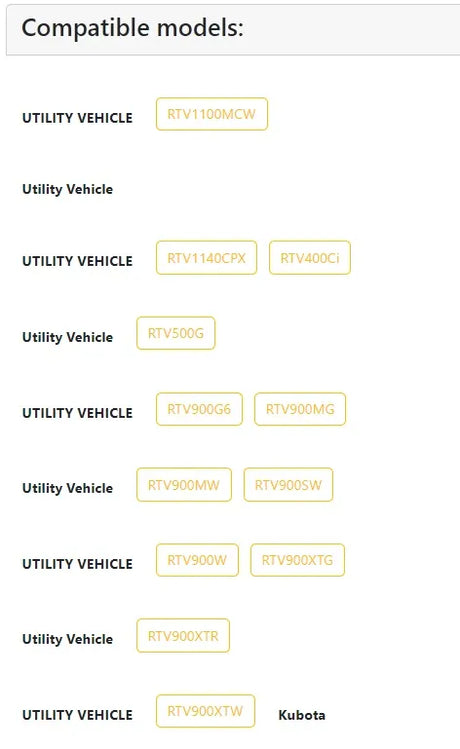Open the RTV900XTW model tag
Image resolution: width=460 pixels, height=749 pixels.
pyautogui.click(x=205, y=711)
